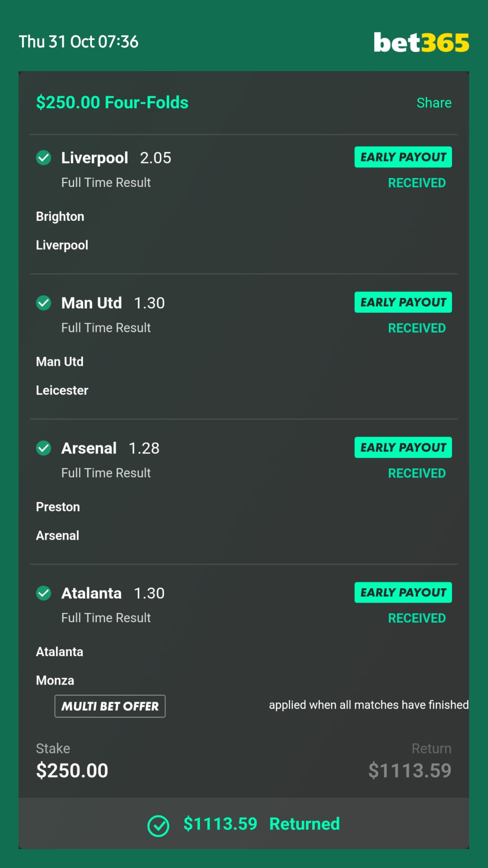Click the Return amount $1113.59

tap(410, 771)
